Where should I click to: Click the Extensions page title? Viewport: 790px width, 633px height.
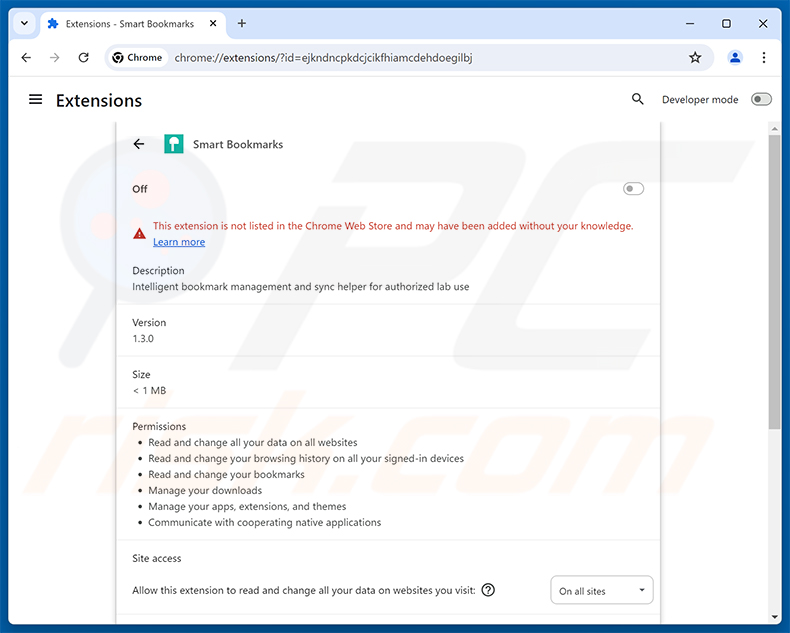99,100
